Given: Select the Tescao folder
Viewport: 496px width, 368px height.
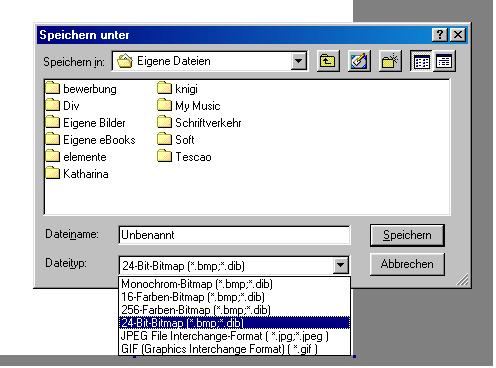Looking at the screenshot, I should pos(184,157).
